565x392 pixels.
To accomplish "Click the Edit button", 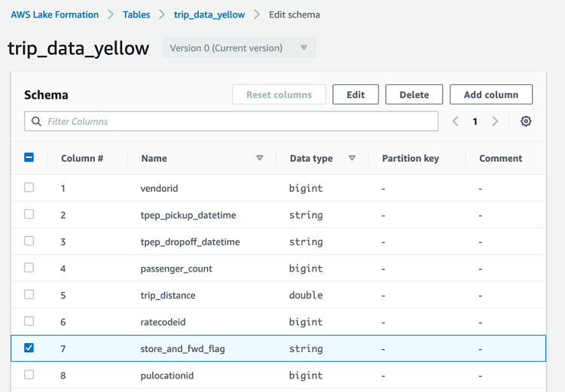I will pyautogui.click(x=356, y=95).
